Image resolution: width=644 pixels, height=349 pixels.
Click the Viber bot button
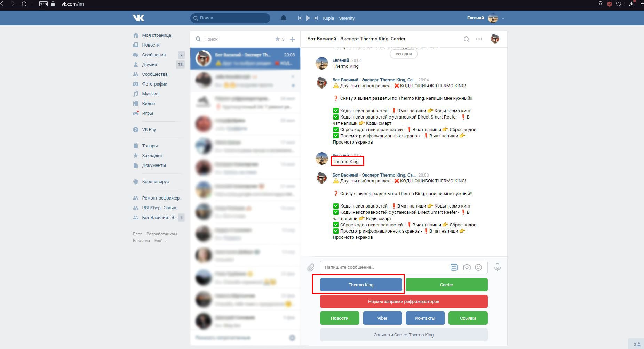pos(382,318)
